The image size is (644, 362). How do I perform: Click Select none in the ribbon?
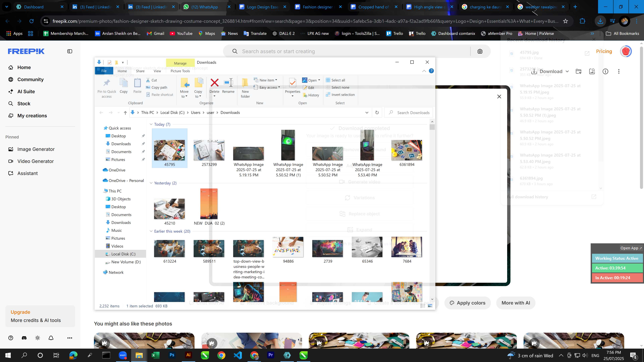337,87
